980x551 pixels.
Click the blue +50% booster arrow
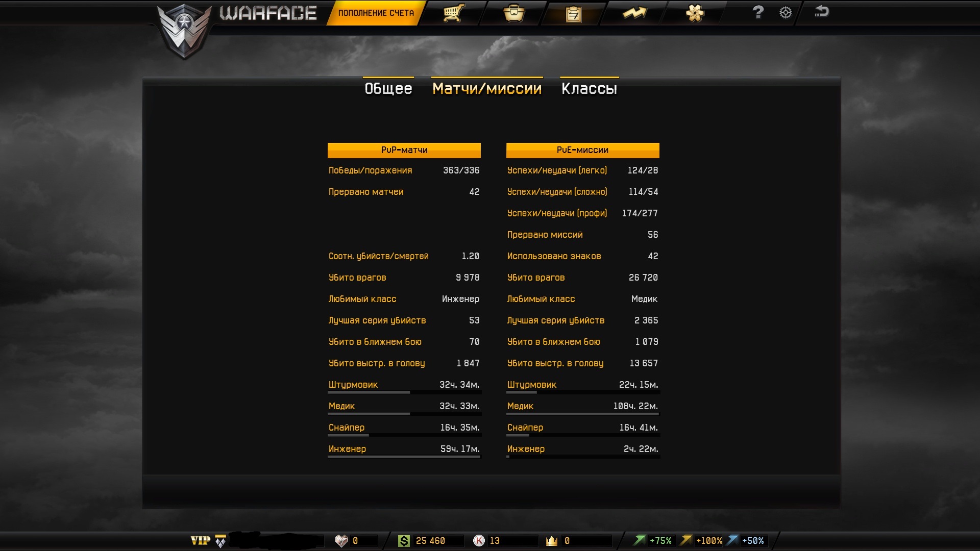[x=732, y=540]
